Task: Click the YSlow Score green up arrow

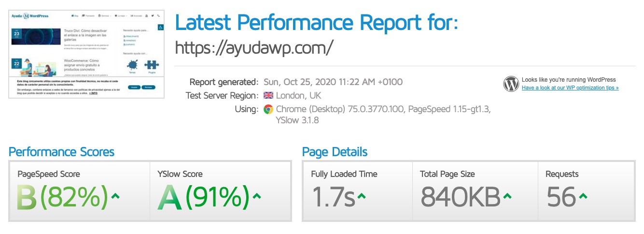Action: click(x=257, y=196)
